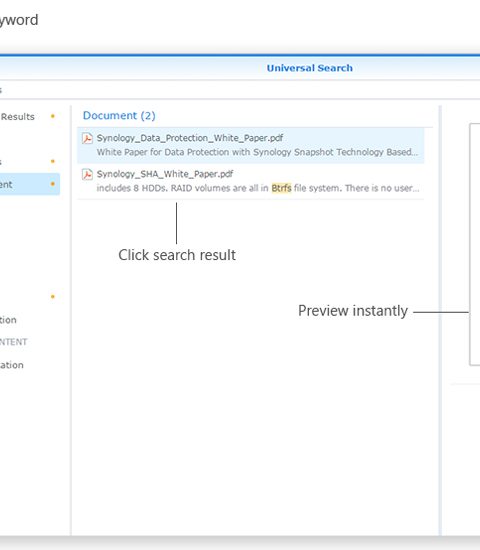480x550 pixels.
Task: Click highlighted keyword Btrfs in snippet
Action: tap(281, 188)
